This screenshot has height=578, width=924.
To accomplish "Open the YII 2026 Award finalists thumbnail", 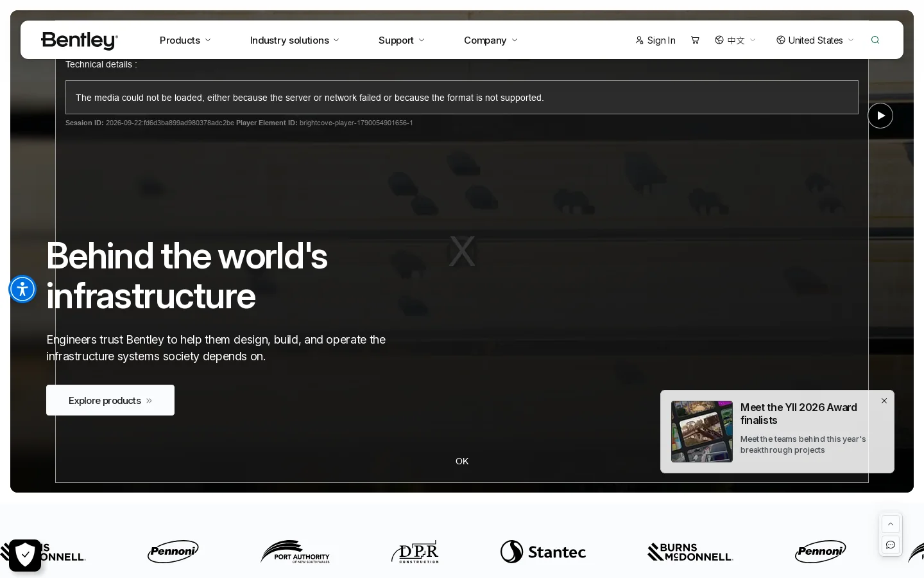I will coord(702,432).
